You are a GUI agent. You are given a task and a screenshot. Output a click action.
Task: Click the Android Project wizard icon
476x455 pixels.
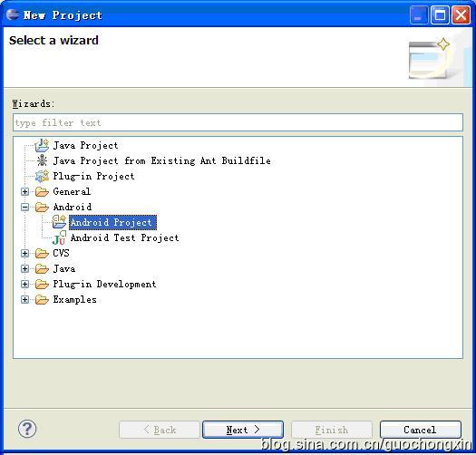tap(59, 222)
